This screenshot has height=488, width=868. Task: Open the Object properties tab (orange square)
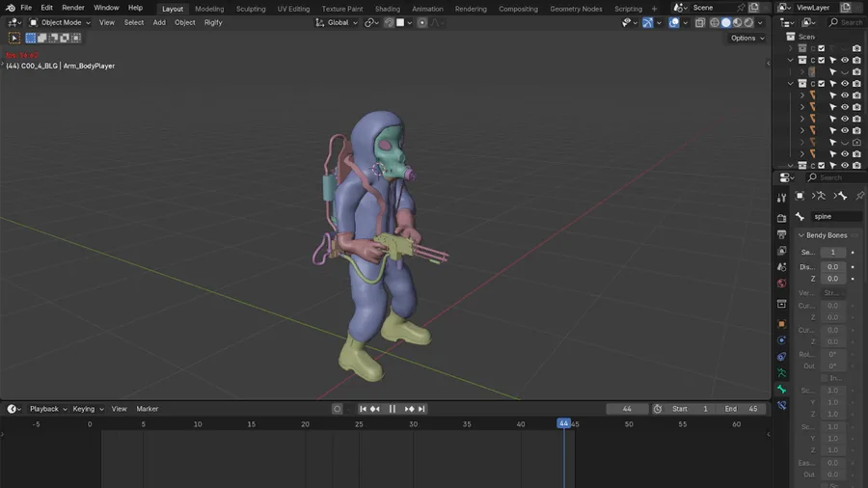coord(781,324)
